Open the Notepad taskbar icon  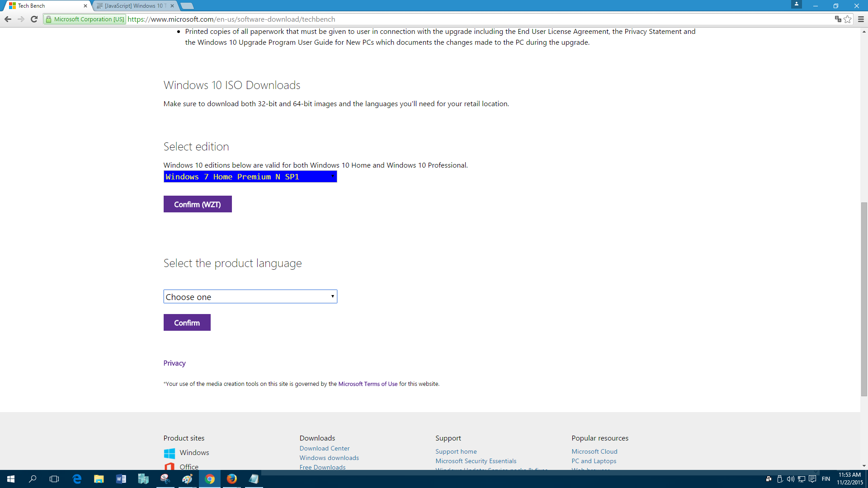[x=254, y=479]
